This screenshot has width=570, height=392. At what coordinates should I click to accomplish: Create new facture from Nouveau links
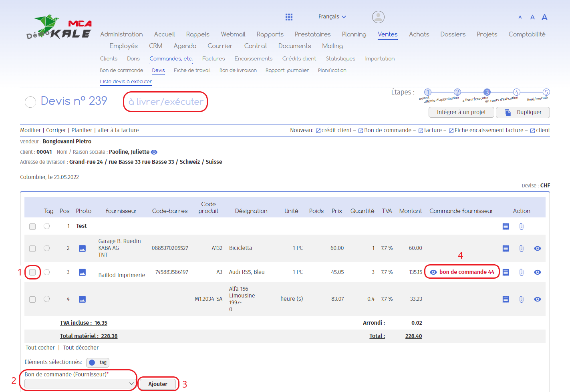(x=430, y=131)
